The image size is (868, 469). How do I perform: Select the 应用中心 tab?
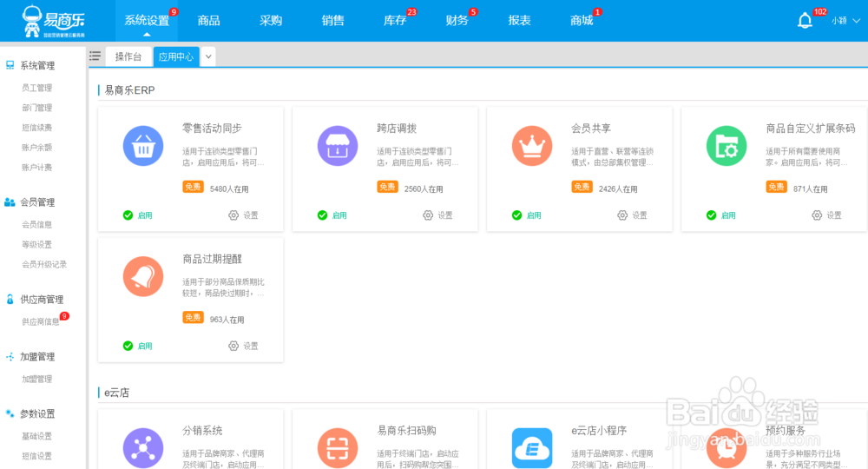(x=176, y=56)
